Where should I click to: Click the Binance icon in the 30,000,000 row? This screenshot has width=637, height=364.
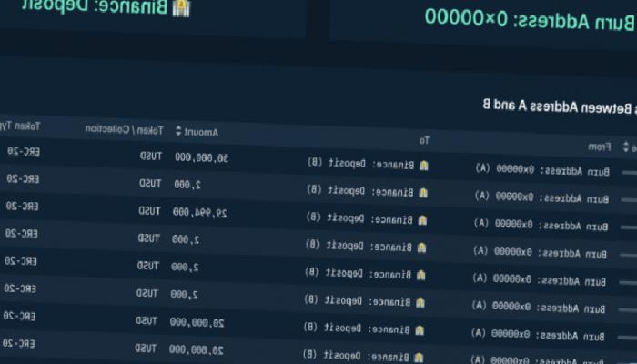(424, 166)
